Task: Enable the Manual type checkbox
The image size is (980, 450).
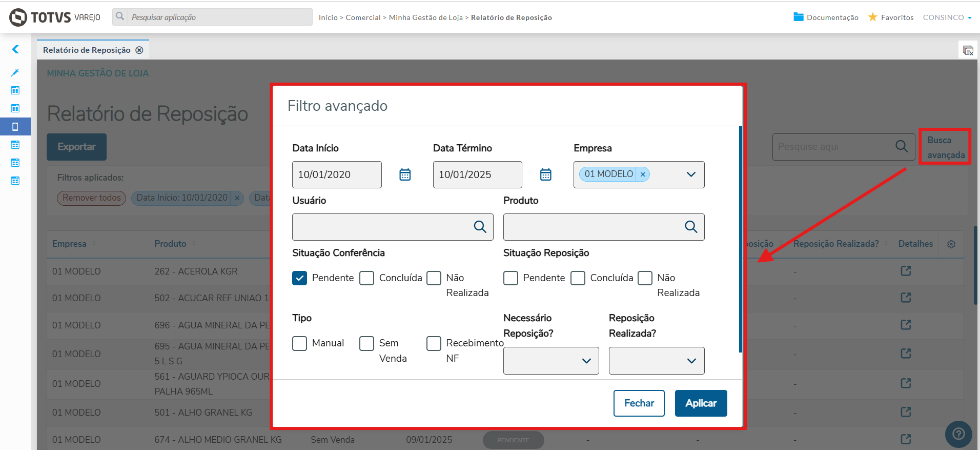Action: (x=300, y=343)
